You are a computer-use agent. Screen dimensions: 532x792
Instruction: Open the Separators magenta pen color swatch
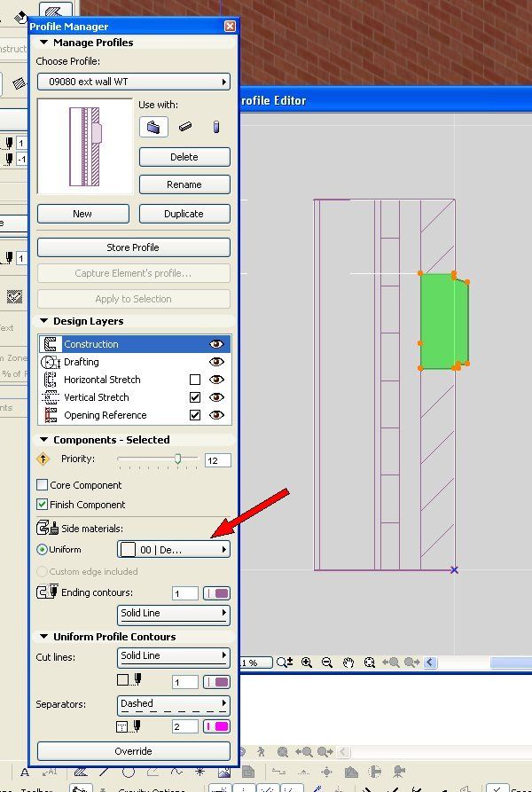[x=216, y=727]
